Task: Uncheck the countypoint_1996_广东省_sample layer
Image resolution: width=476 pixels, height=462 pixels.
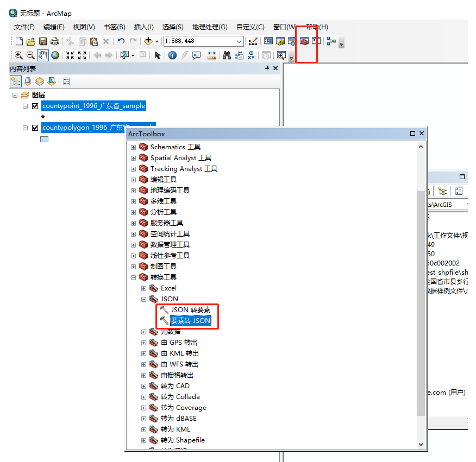Action: tap(35, 106)
